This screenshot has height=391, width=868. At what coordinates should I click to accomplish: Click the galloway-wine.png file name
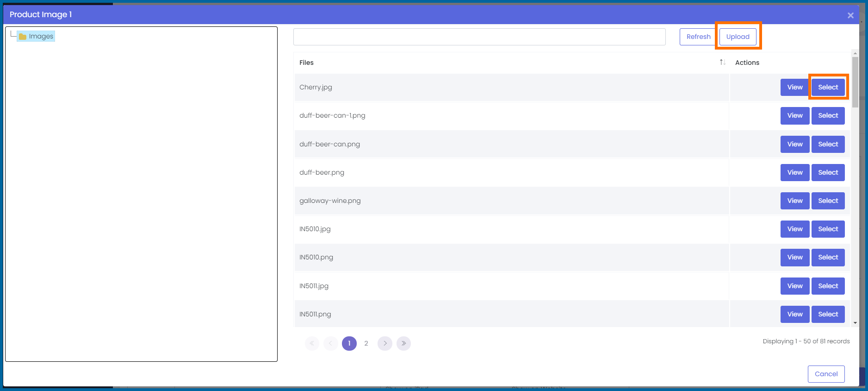330,201
